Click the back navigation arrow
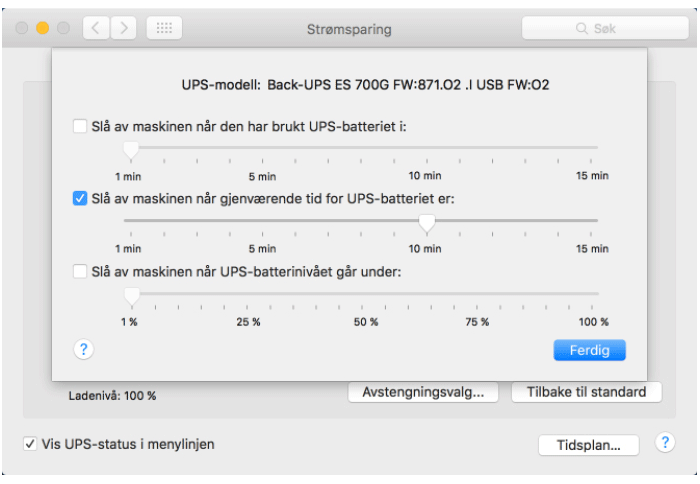The width and height of the screenshot is (700, 484). point(96,28)
